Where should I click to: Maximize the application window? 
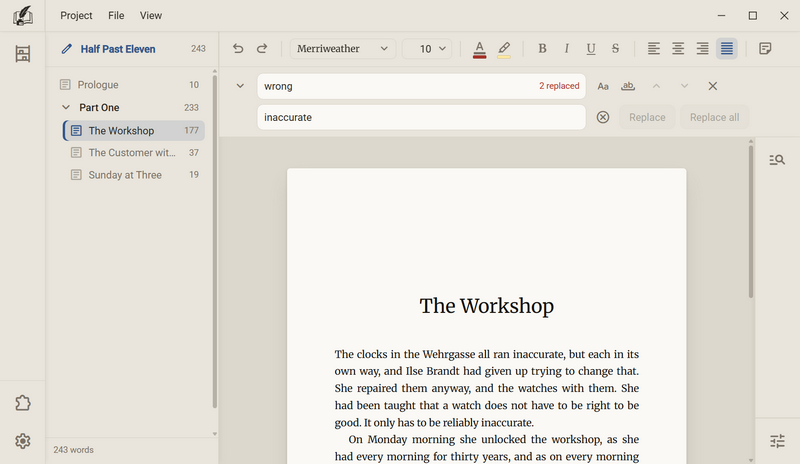[753, 16]
